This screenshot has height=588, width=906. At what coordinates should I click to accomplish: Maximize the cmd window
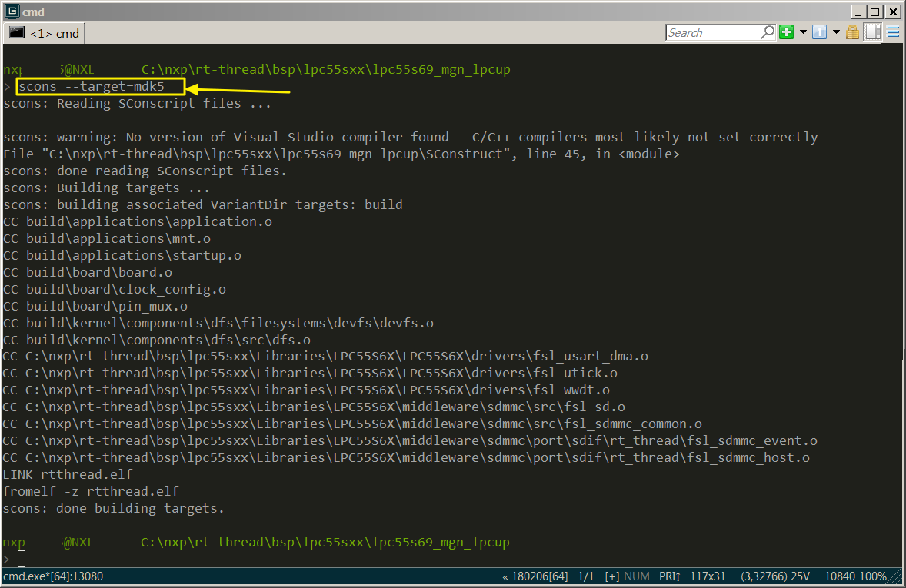874,12
